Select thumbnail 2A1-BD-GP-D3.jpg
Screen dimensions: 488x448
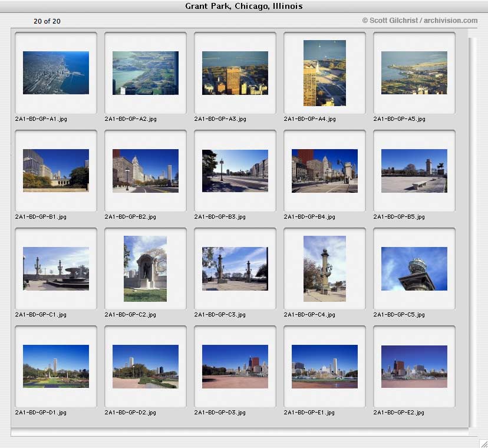(235, 367)
